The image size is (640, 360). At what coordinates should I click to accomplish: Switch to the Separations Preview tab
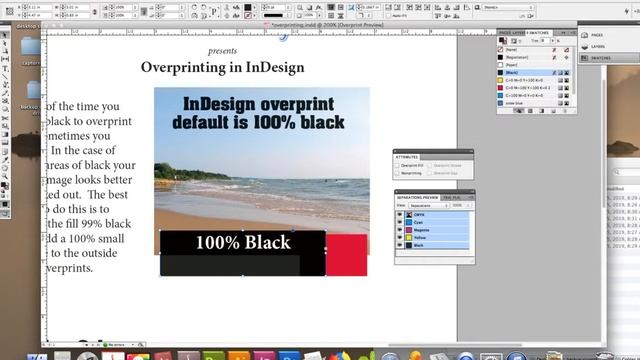tap(417, 198)
